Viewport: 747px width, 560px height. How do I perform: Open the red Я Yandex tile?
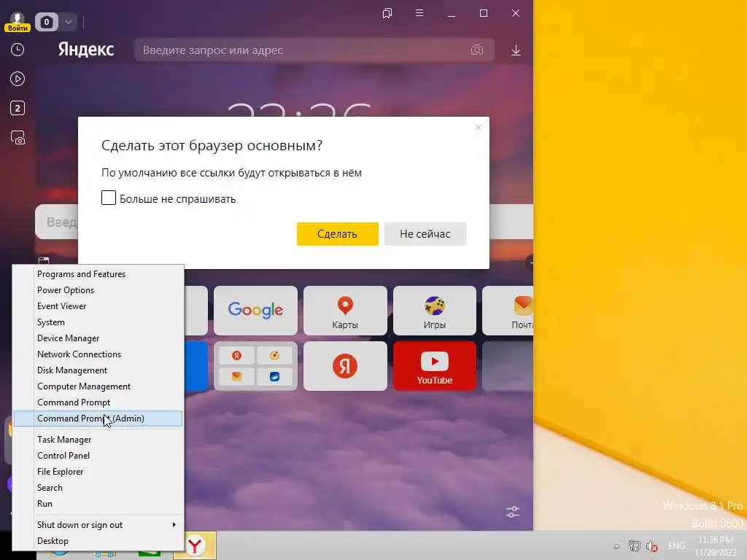pos(345,366)
